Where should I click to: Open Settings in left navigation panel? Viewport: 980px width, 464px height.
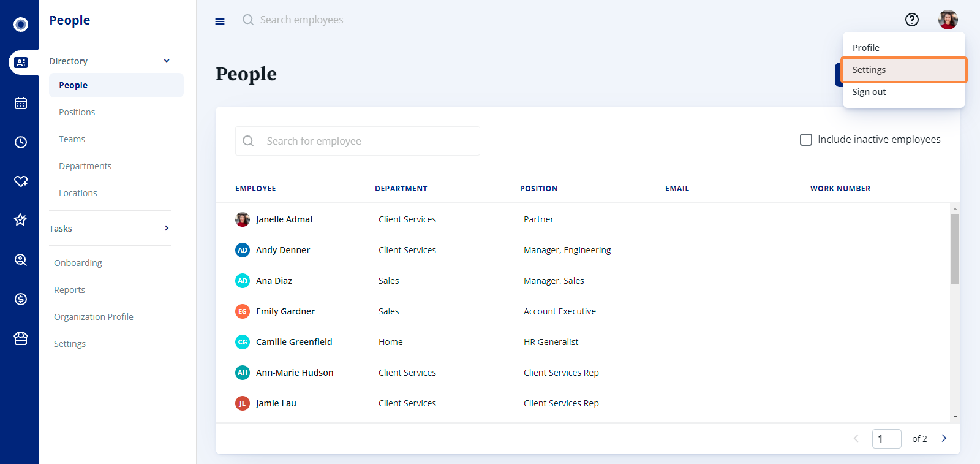(70, 344)
